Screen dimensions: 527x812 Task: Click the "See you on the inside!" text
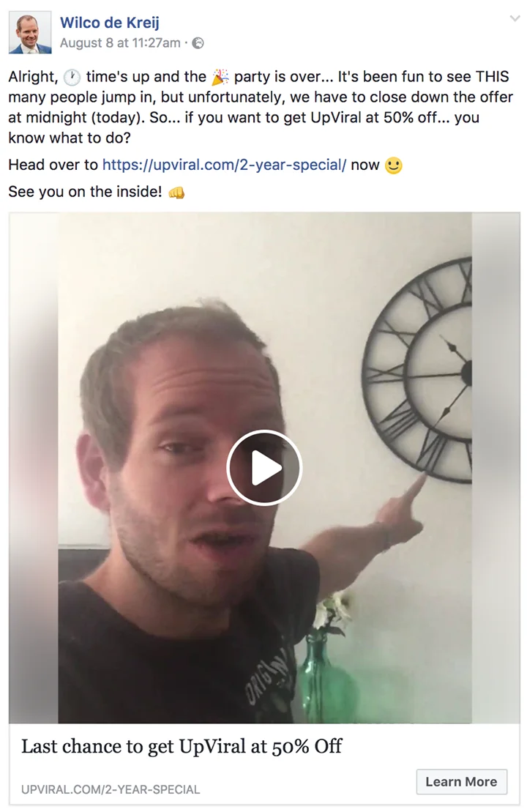coord(85,192)
